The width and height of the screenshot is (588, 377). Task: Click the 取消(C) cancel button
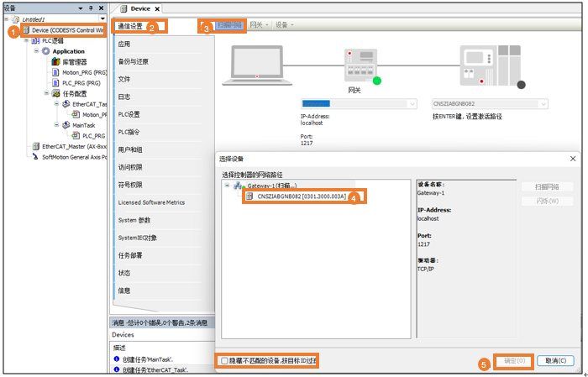tap(554, 360)
